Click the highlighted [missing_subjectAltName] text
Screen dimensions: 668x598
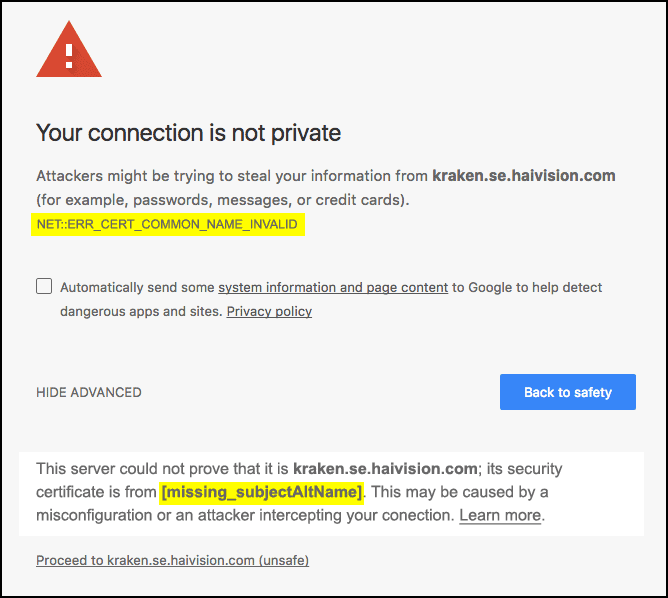click(x=261, y=492)
